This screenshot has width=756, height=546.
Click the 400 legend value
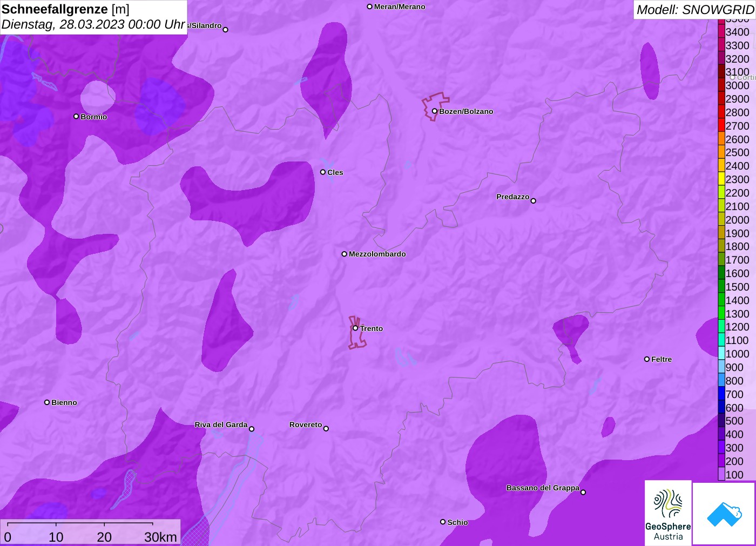[x=734, y=434]
